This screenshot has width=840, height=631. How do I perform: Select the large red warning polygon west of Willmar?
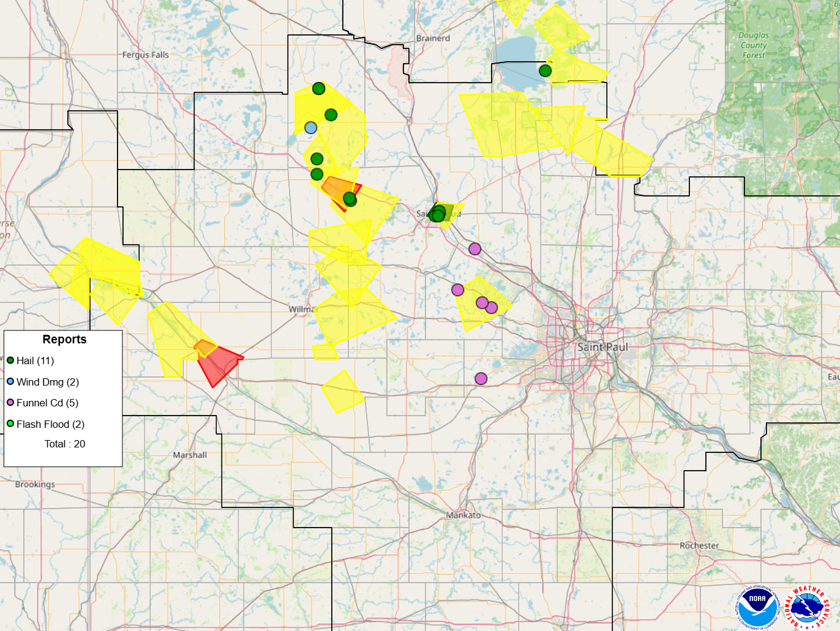tap(218, 364)
